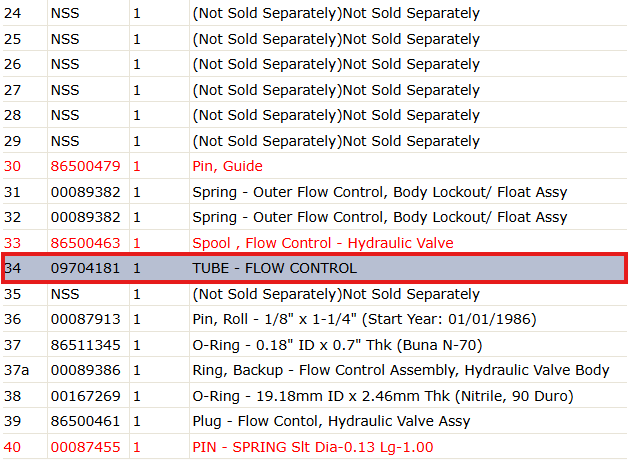Select the highlighted TUBE - FLOW CONTROL row

tap(314, 268)
